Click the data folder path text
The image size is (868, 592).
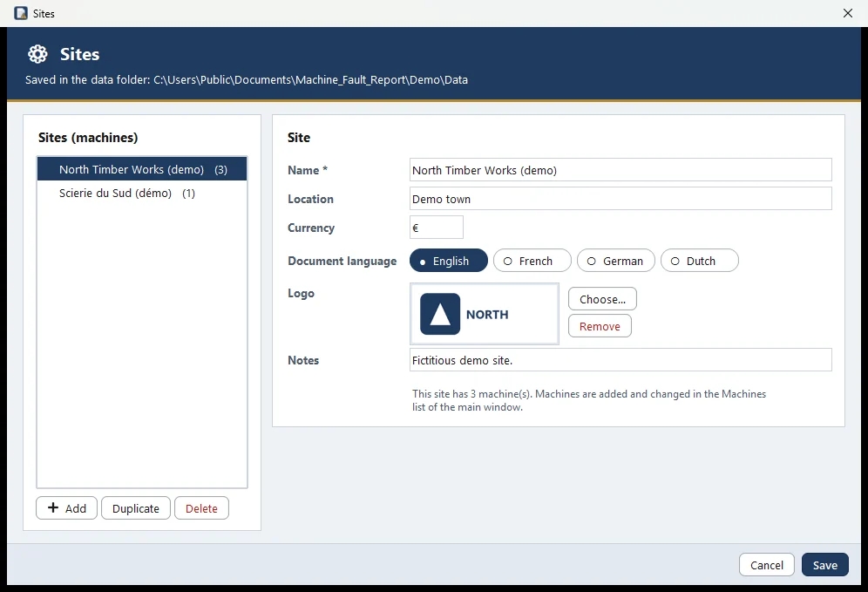[x=310, y=79]
